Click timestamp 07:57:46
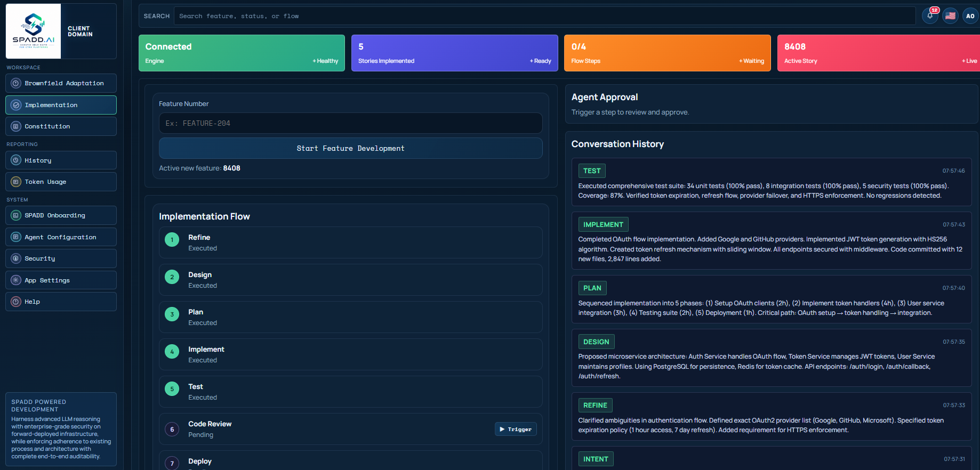The width and height of the screenshot is (980, 470). [953, 171]
